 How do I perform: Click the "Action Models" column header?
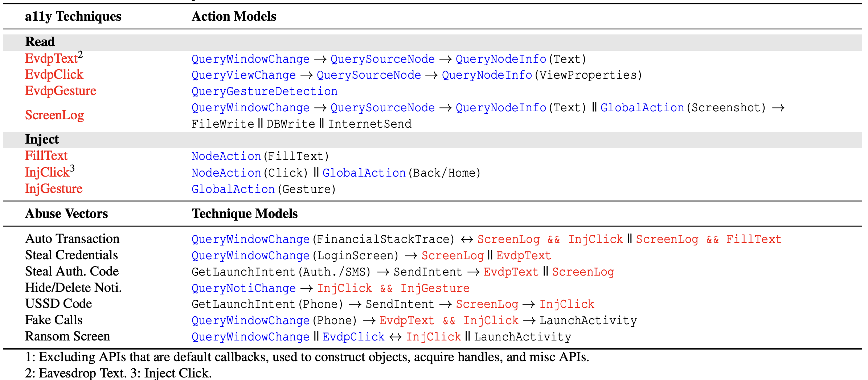(234, 17)
